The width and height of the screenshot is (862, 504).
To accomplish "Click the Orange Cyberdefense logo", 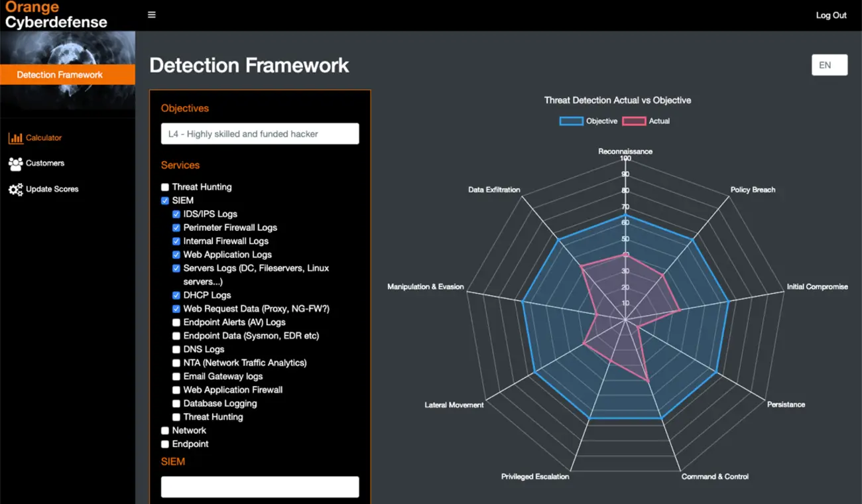I will click(56, 15).
